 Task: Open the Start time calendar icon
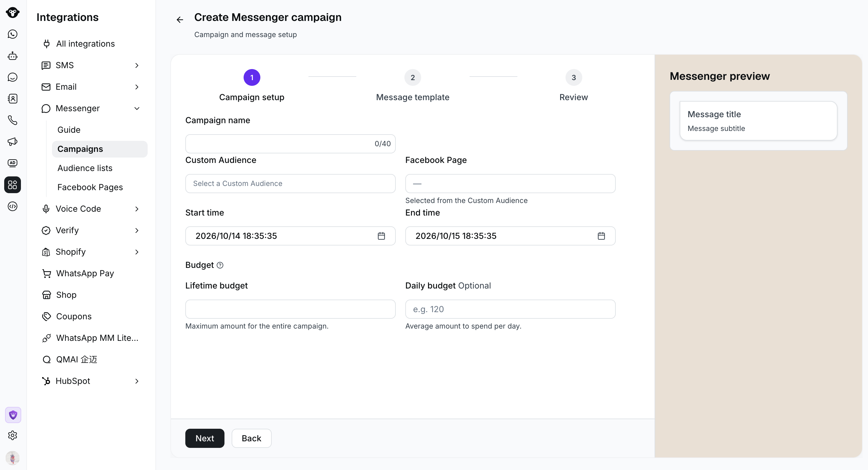[381, 236]
